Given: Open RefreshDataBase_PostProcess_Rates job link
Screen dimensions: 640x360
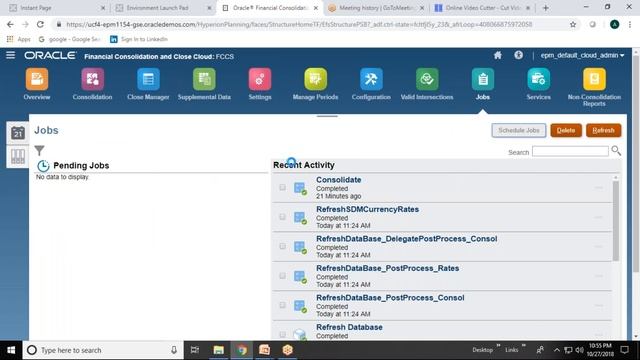Looking at the screenshot, I should coord(387,268).
